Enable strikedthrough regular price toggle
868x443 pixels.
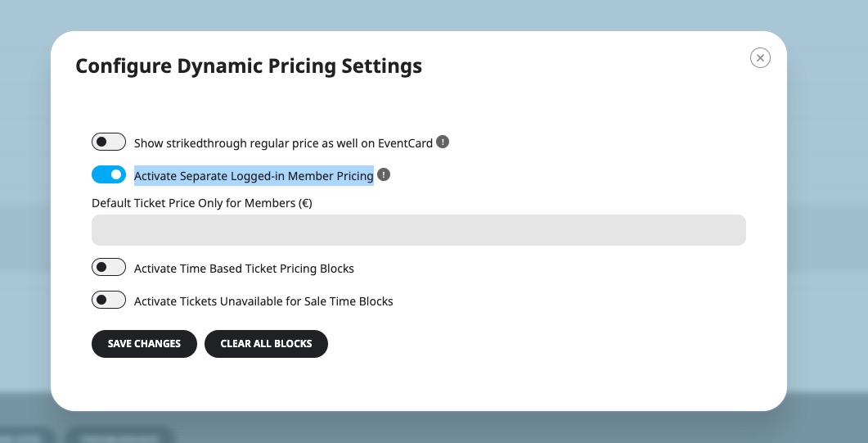(109, 142)
